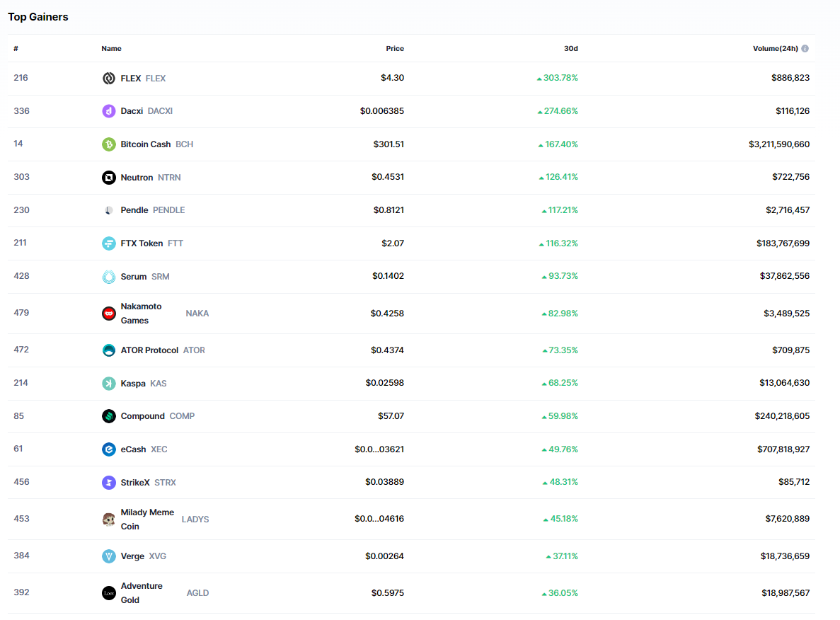Click the BCH ticker symbol
Image resolution: width=840 pixels, height=620 pixels.
click(x=184, y=144)
